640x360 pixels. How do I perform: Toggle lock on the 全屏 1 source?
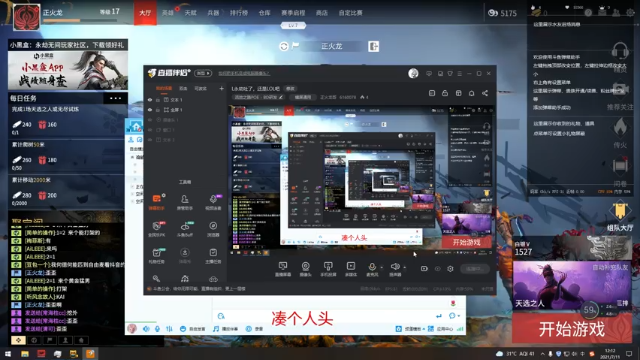coord(158,110)
